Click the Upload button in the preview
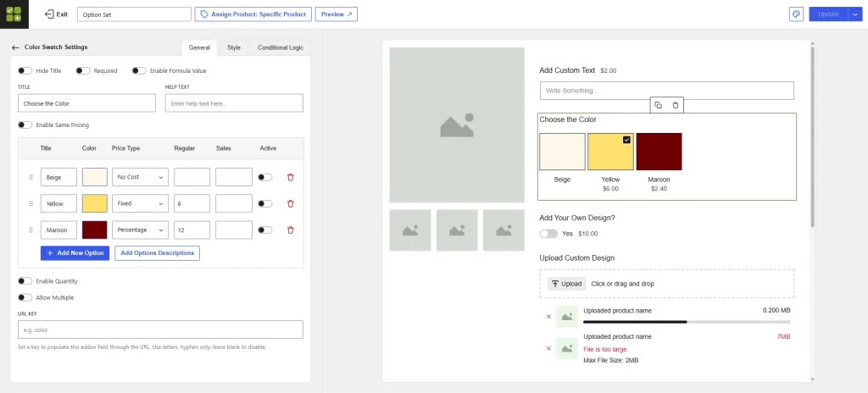 tap(567, 284)
